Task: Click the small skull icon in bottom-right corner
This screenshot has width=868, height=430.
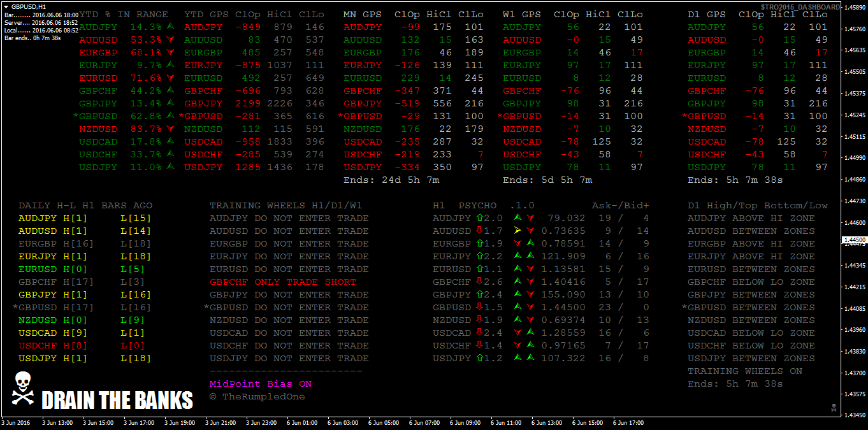Action: [833, 407]
